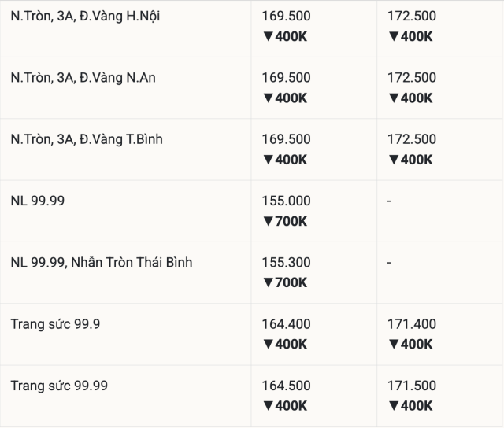Click the dash in NL 99.99 sell column
This screenshot has height=428, width=504.
(x=389, y=201)
